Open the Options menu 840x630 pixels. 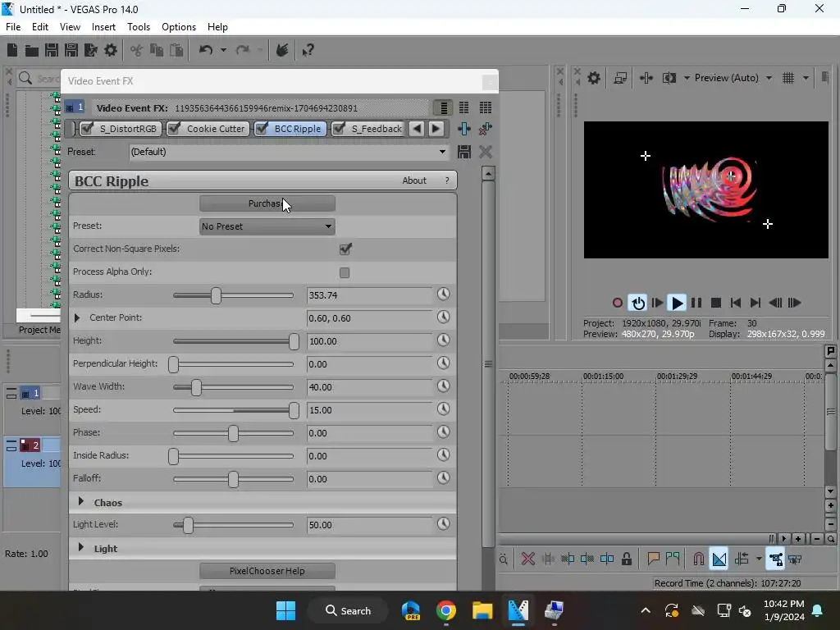click(179, 27)
